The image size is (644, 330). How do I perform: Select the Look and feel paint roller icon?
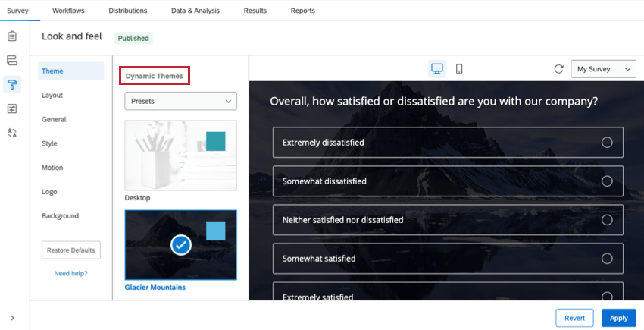click(12, 85)
